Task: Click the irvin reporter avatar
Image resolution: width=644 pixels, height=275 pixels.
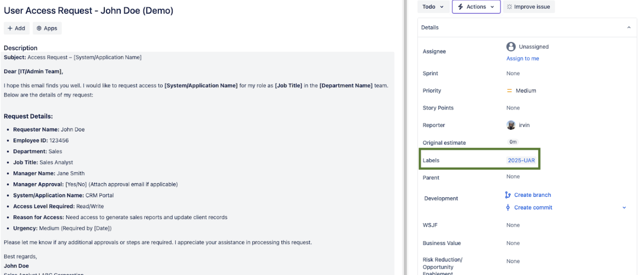Action: coord(511,125)
